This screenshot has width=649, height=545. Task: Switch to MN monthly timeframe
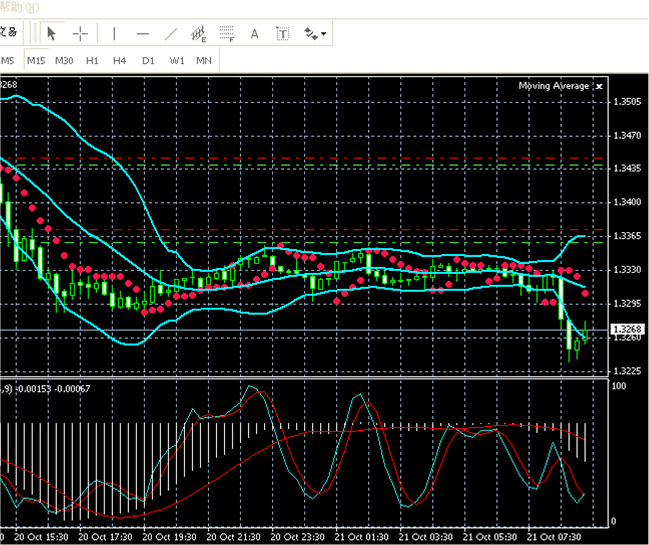tap(204, 61)
